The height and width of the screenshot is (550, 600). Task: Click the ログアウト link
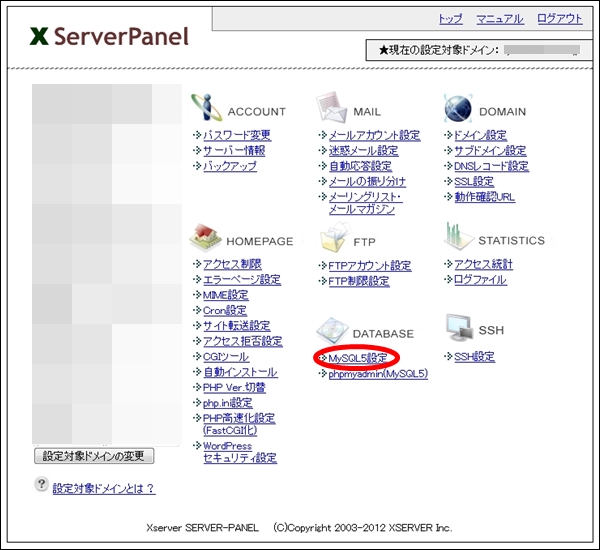[x=560, y=19]
